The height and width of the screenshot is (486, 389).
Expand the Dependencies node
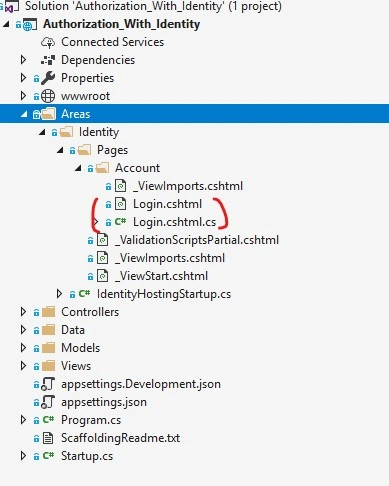tap(23, 60)
